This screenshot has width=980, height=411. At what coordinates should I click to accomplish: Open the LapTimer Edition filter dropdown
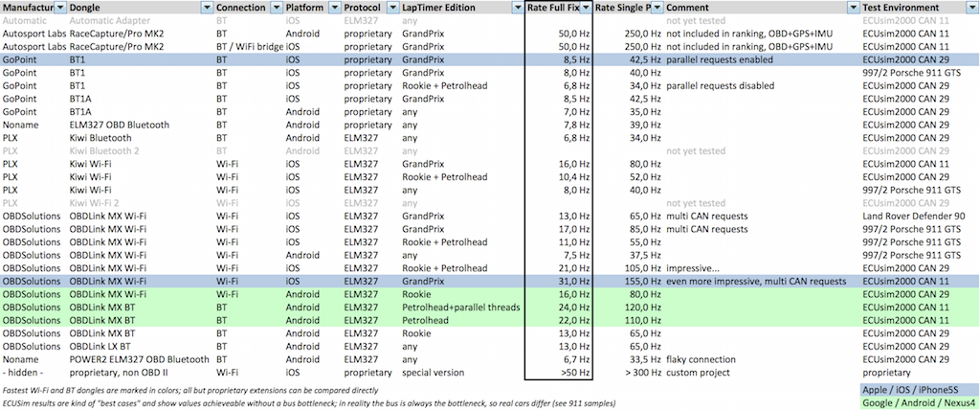pos(518,8)
